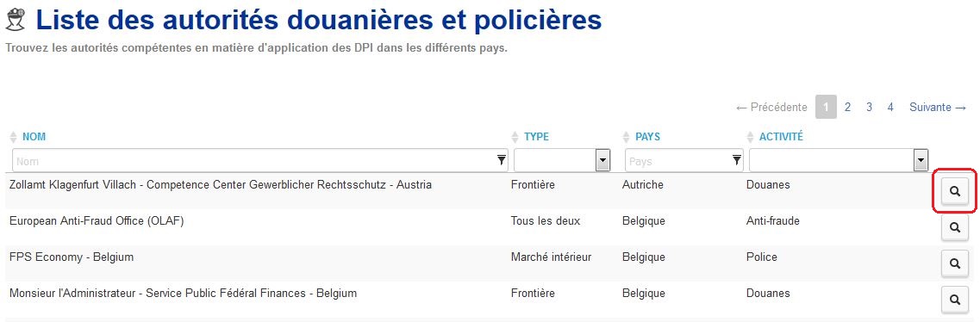Go to page 2 of results
The width and height of the screenshot is (980, 322).
coord(847,108)
